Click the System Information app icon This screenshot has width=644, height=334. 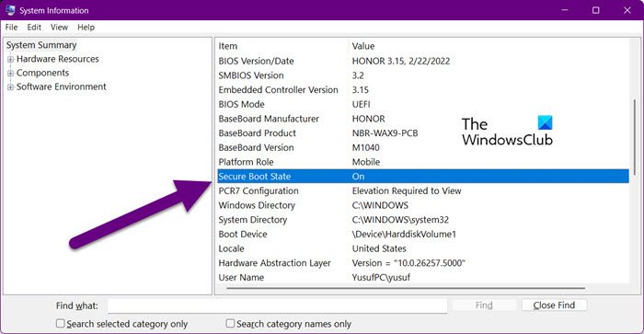click(x=10, y=10)
